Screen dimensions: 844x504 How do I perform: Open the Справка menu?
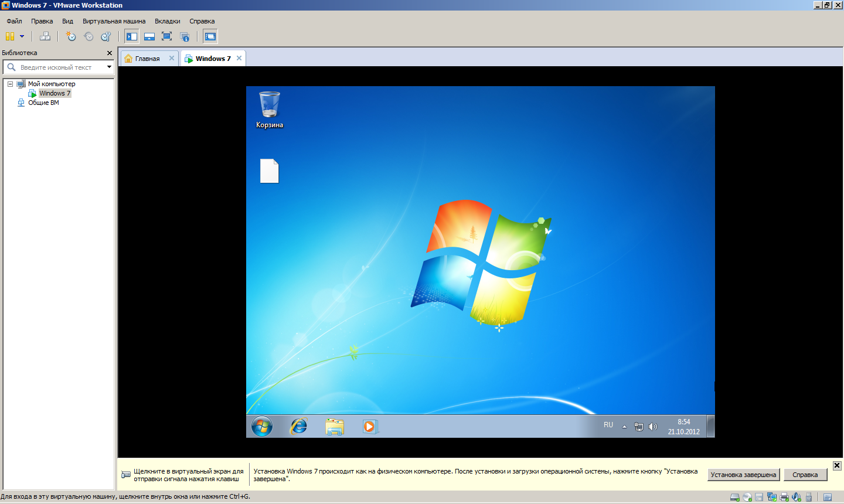pyautogui.click(x=202, y=21)
